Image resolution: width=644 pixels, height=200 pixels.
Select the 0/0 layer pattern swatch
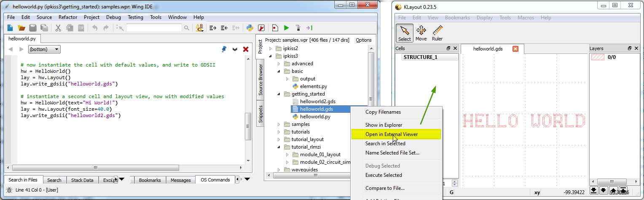(x=598, y=57)
